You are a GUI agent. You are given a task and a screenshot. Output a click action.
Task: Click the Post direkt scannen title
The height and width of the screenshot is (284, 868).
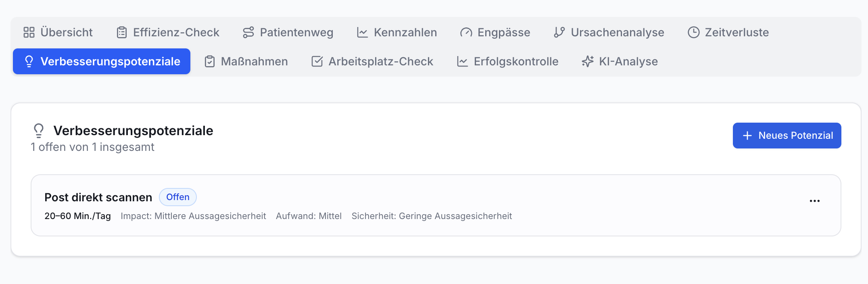(x=98, y=197)
